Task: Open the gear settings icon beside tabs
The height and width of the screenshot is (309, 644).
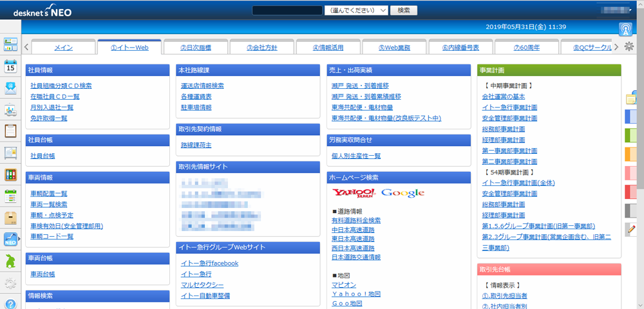Action: pos(629,46)
